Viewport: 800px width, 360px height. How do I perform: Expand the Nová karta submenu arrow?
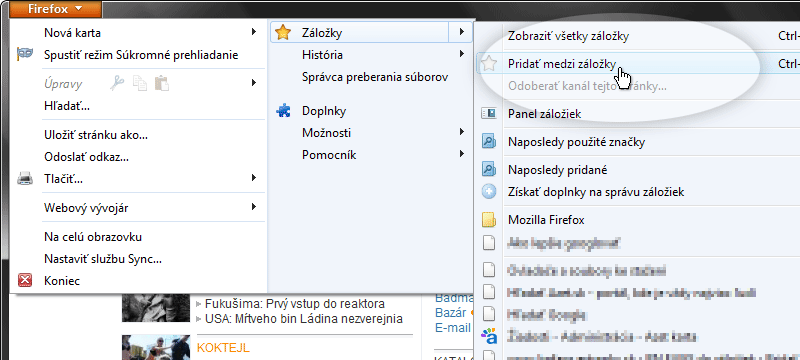pyautogui.click(x=254, y=33)
